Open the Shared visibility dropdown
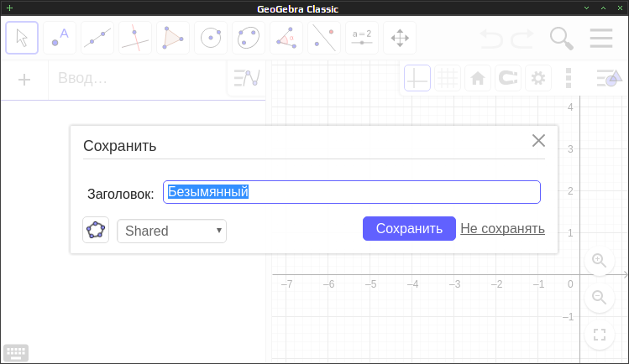This screenshot has height=364, width=629. (171, 231)
